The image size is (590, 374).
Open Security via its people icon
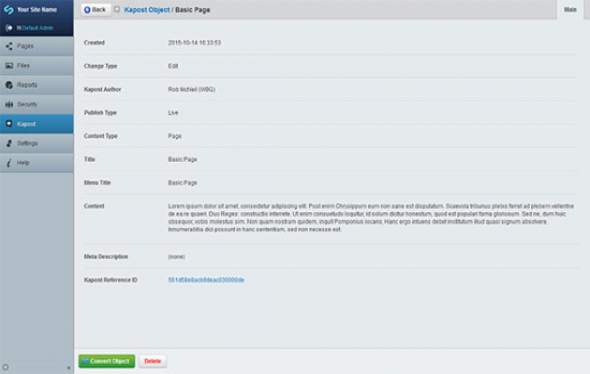(9, 105)
